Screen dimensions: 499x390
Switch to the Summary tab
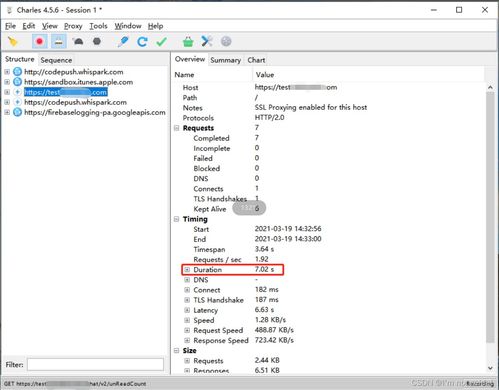(x=226, y=60)
